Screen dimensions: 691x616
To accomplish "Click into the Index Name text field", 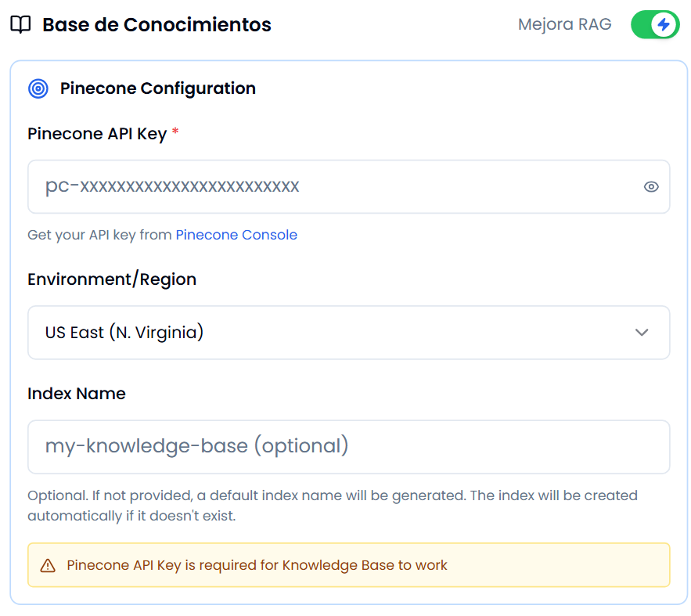I will (x=348, y=446).
